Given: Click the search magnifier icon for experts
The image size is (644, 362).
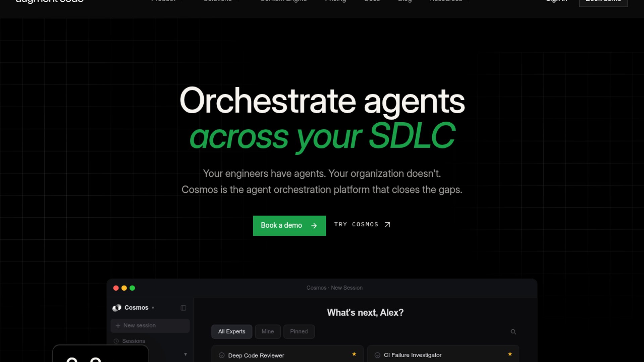Looking at the screenshot, I should tap(513, 332).
